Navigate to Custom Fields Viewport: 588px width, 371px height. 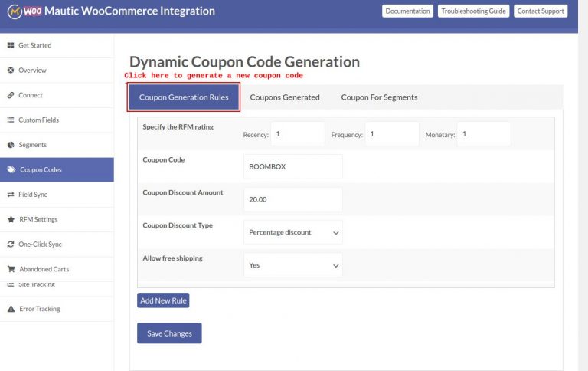[x=57, y=120]
